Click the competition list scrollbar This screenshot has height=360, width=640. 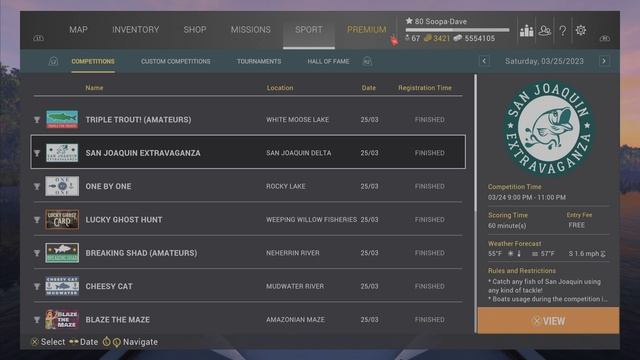point(475,143)
